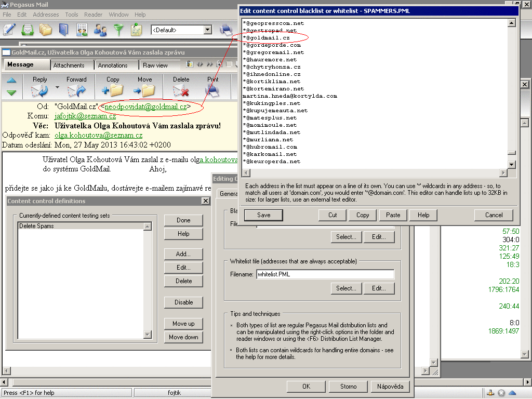Cancel the blacklist editor dialog
The height and width of the screenshot is (399, 532).
(494, 215)
